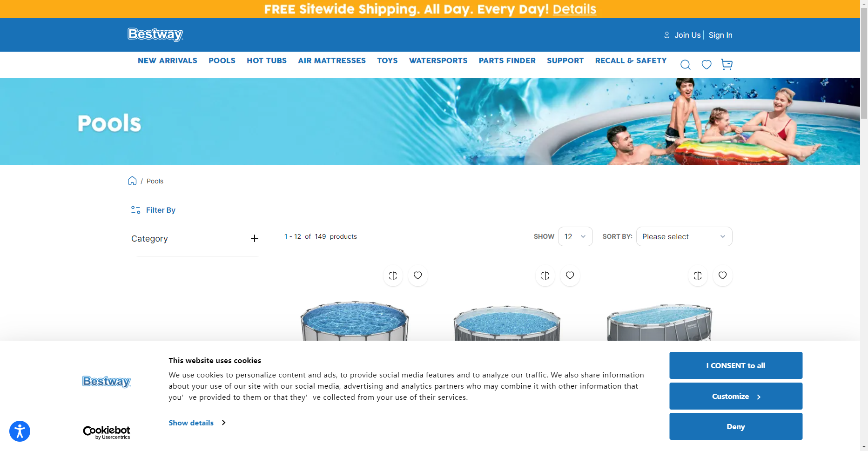Go to Air Mattresses in navigation
Viewport: 868px width, 451px height.
click(x=332, y=61)
